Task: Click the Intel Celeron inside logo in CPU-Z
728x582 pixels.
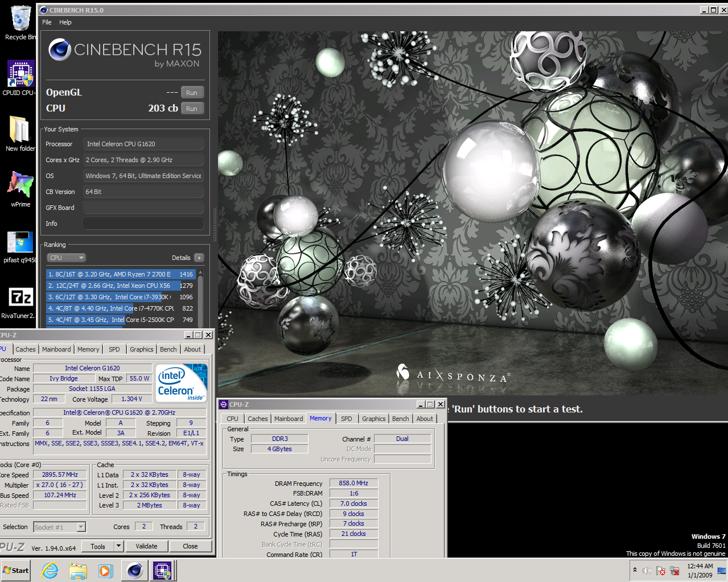Action: (x=181, y=383)
